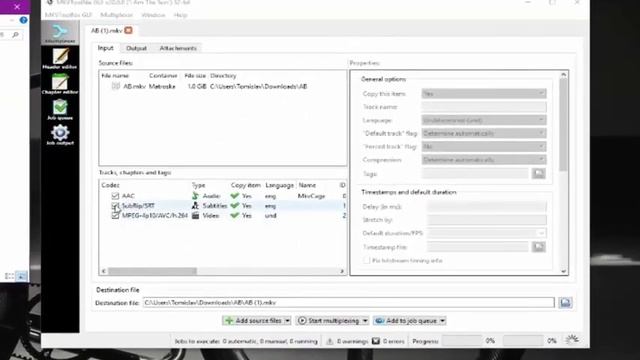Toggle Fix bitstream timing info checkbox
This screenshot has width=640, height=360.
[367, 260]
